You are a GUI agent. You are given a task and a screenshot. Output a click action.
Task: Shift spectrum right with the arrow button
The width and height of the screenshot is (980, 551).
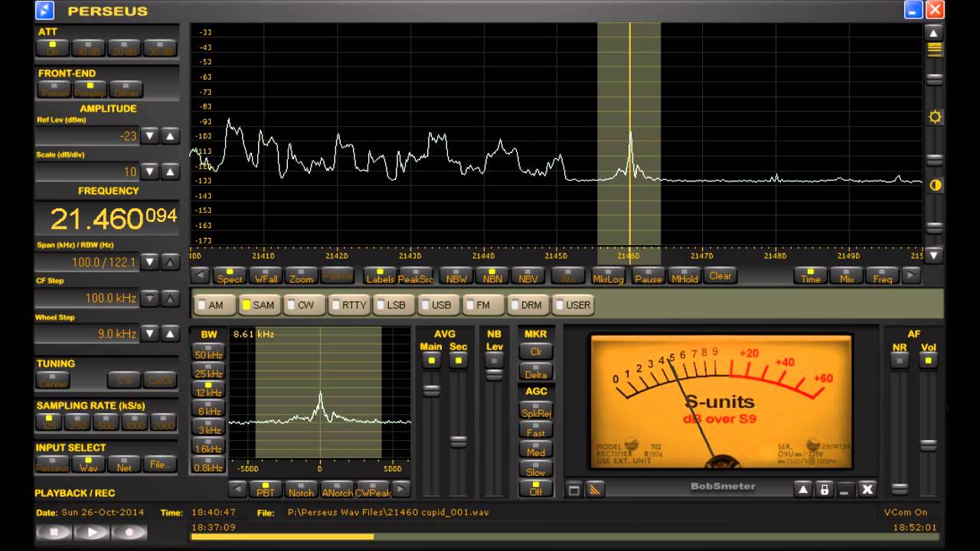pos(911,275)
